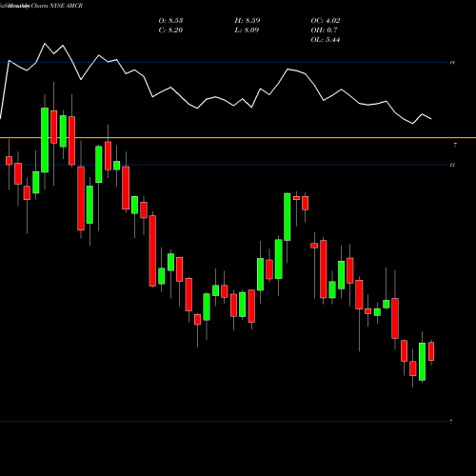This screenshot has width=476, height=476.
Task: Click the low value "L: 8.09"
Action: click(247, 30)
